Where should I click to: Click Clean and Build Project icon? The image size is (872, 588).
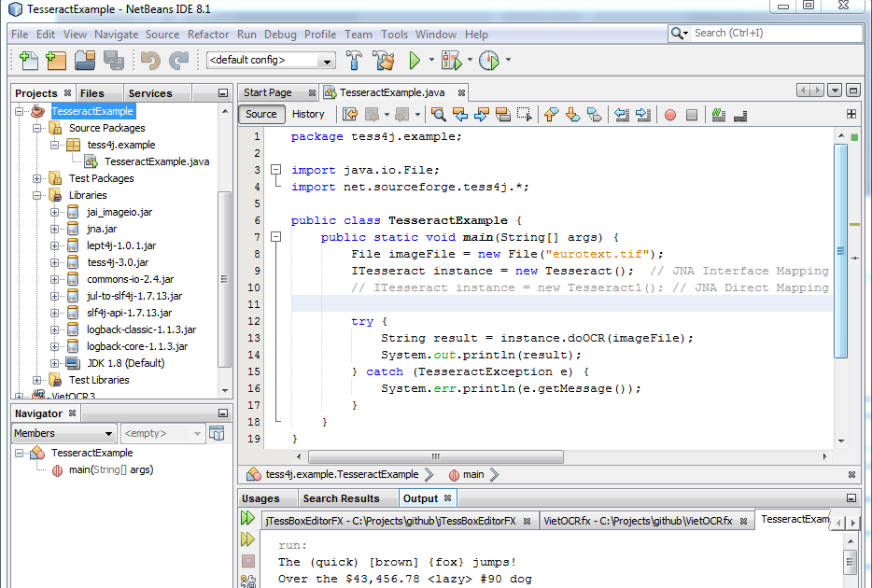click(x=383, y=60)
